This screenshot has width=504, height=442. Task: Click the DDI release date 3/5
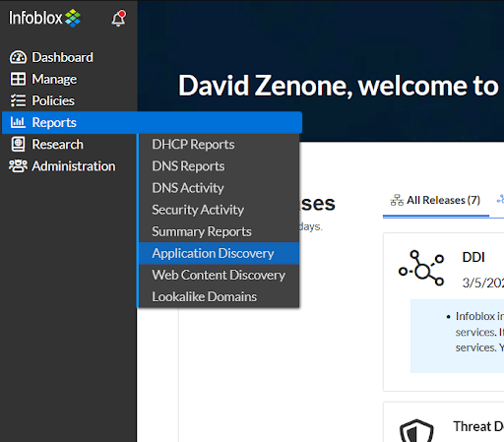[482, 283]
